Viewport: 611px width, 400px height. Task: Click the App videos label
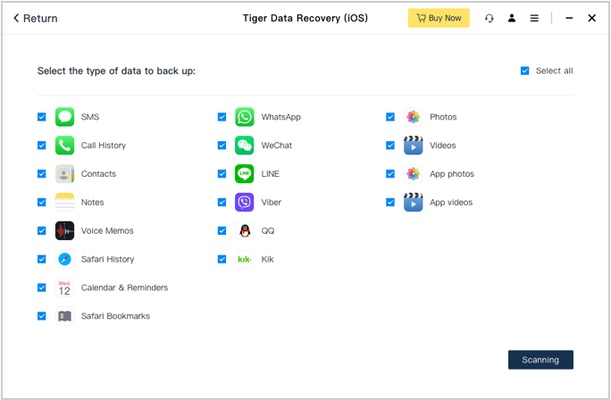pos(451,202)
